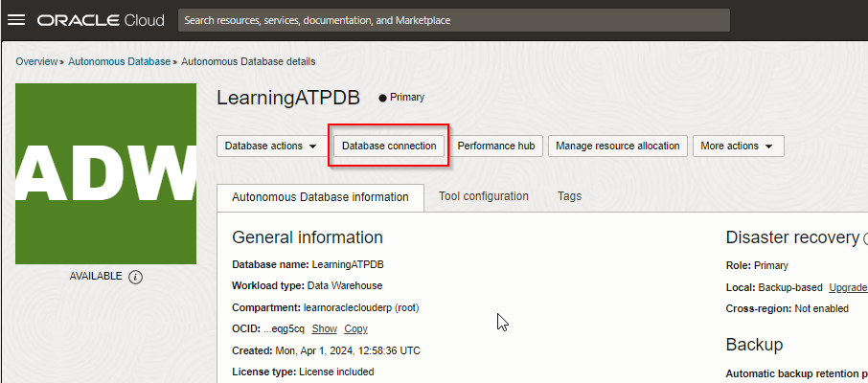Click the Created date text
The width and height of the screenshot is (868, 383).
click(326, 350)
